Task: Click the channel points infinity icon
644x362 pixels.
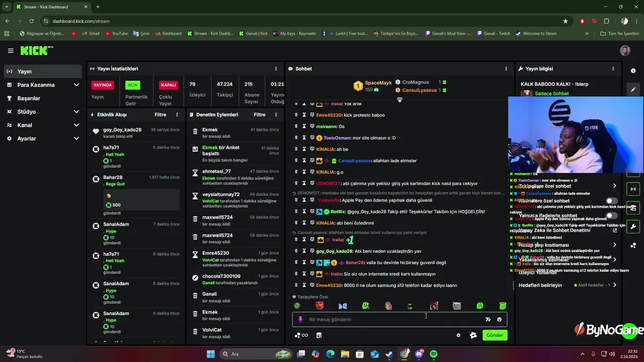Action: pos(301,335)
